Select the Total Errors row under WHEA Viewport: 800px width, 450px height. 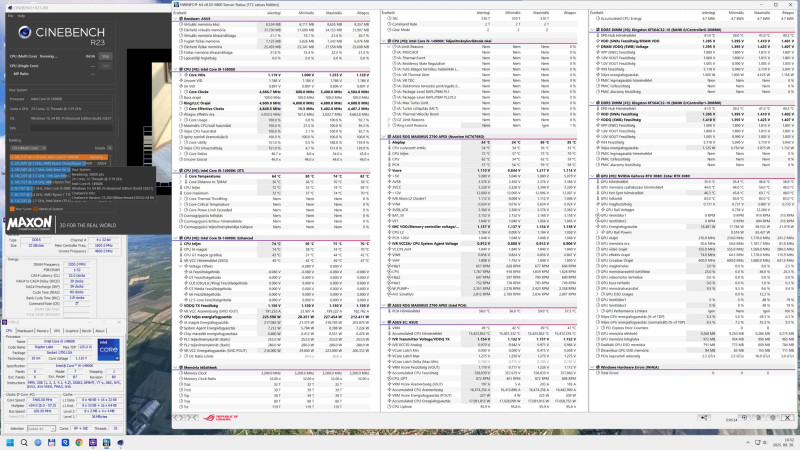point(692,373)
